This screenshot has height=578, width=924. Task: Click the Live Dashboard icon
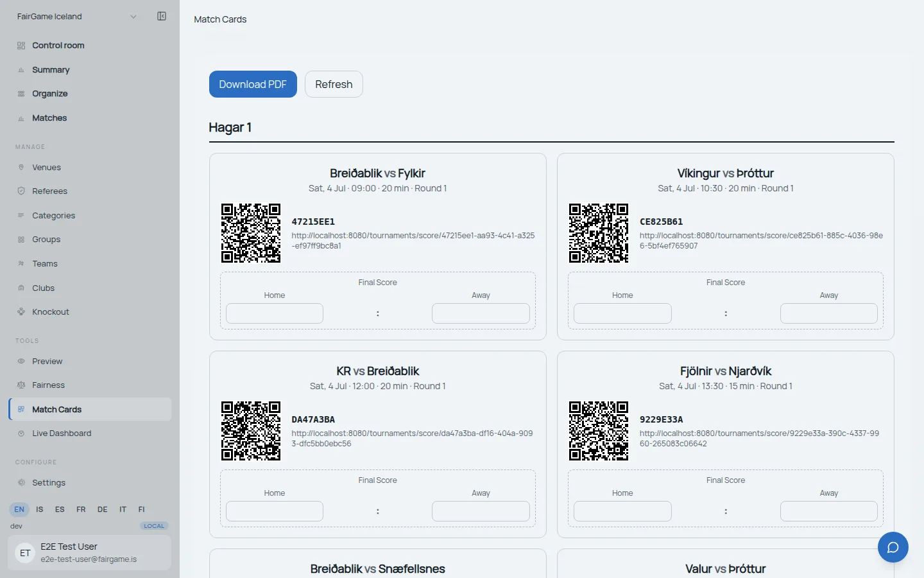(21, 433)
